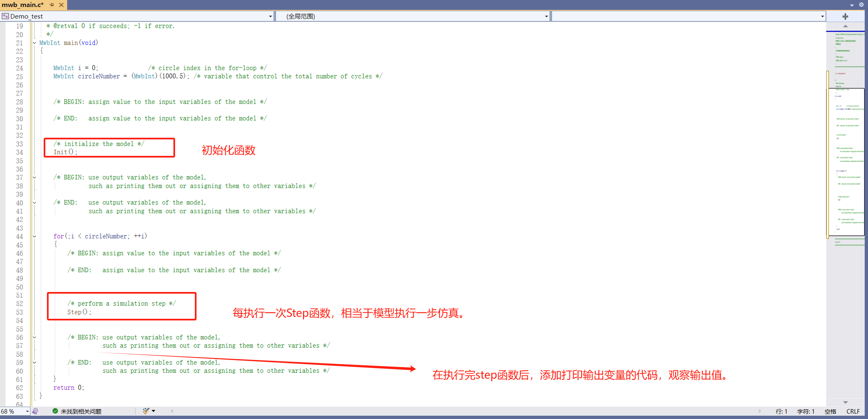Viewport: 868px width, 419px height.
Task: Open the empty members dropdown in navigation bar
Action: 822,16
